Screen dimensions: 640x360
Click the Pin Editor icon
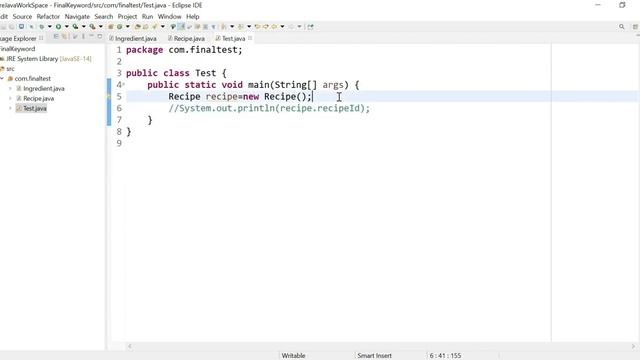[x=311, y=27]
